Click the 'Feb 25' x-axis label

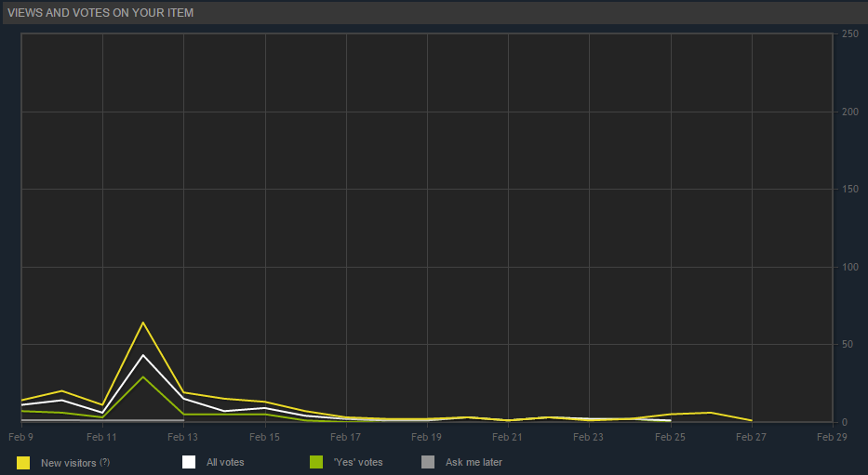[671, 437]
